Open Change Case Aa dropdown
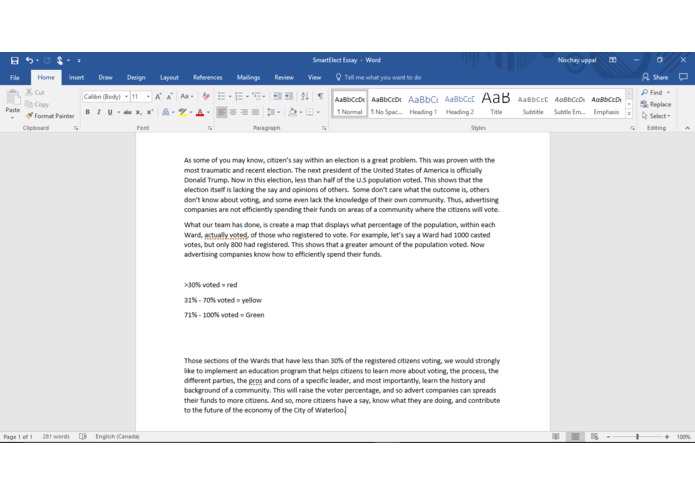The image size is (695, 494). coord(187,97)
